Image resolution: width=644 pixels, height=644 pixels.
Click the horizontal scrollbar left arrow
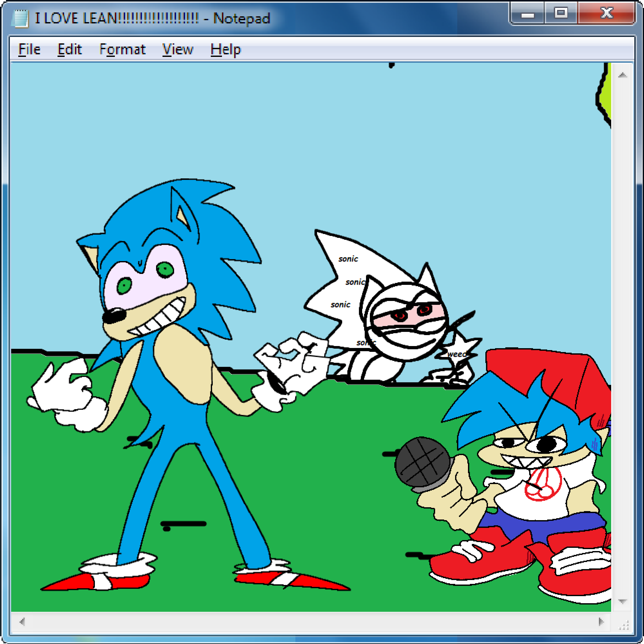click(22, 622)
